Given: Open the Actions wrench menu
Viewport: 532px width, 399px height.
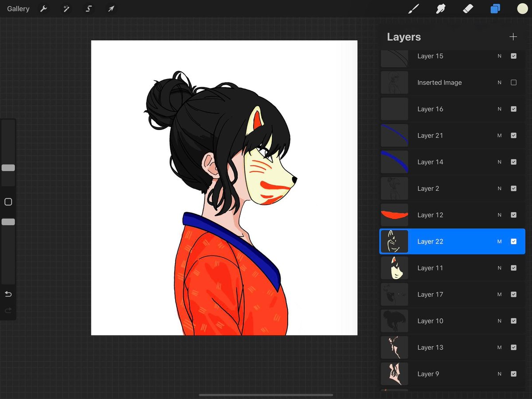Looking at the screenshot, I should point(43,8).
